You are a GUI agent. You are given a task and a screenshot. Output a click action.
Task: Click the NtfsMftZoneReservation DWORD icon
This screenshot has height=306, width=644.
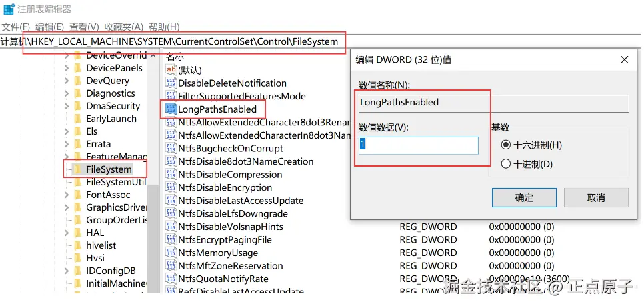point(171,266)
